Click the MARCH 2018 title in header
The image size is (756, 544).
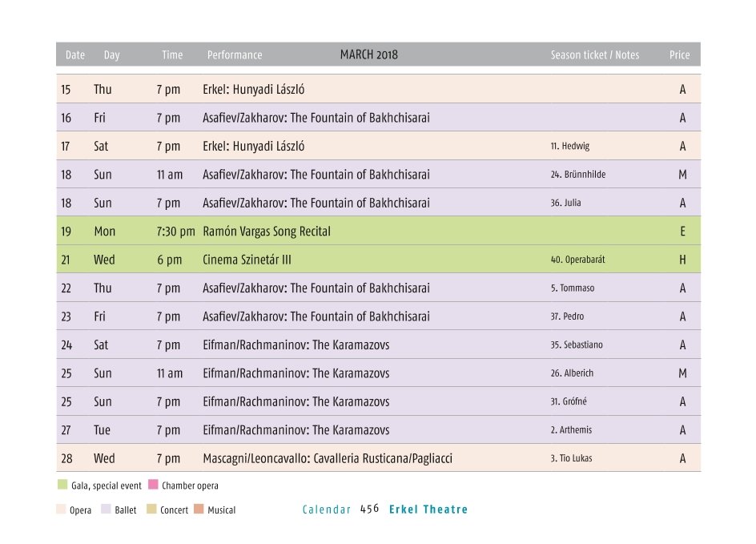[x=368, y=54]
